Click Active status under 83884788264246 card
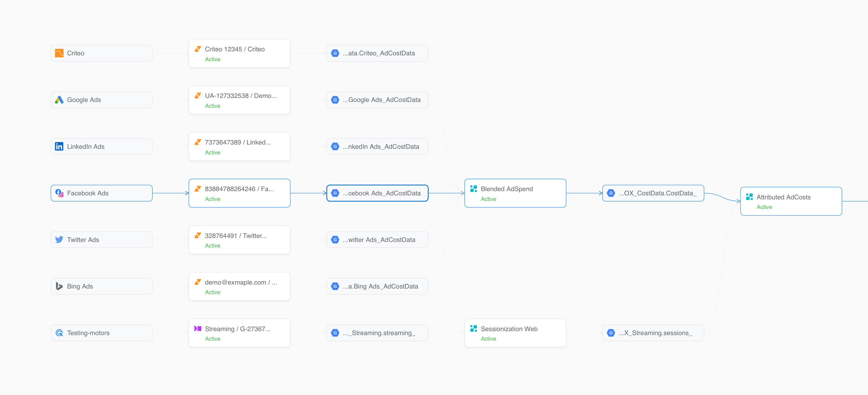The height and width of the screenshot is (395, 868). pos(213,199)
